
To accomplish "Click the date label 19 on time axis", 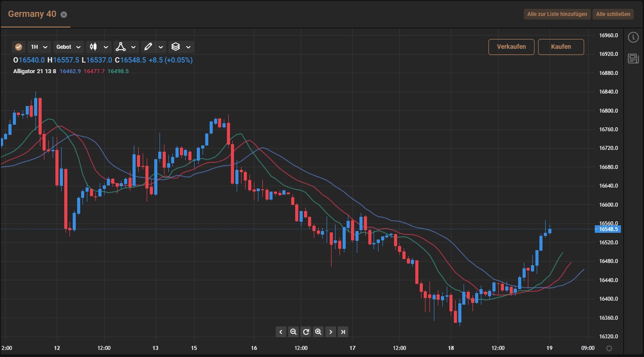I will coord(550,348).
